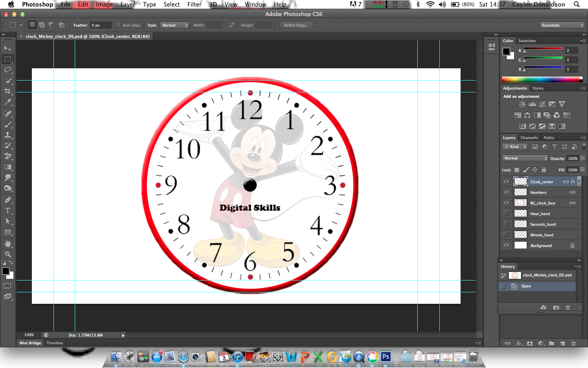The width and height of the screenshot is (588, 368).
Task: Select the Crop tool
Action: point(8,91)
